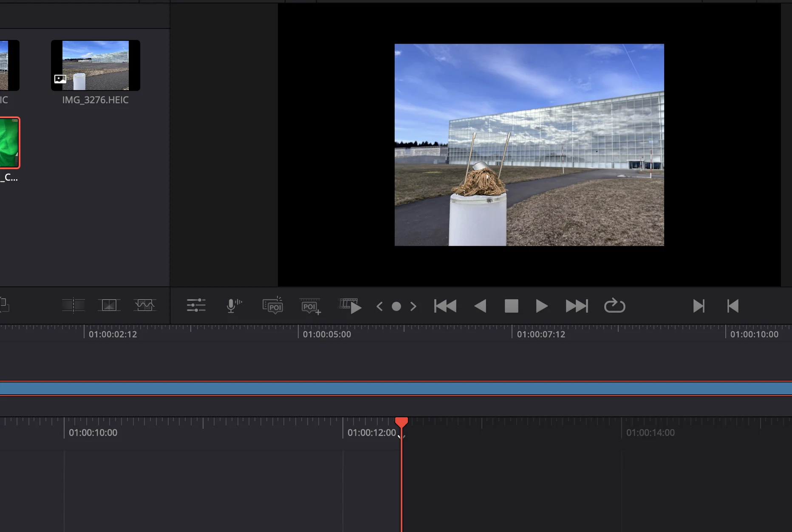Click the POI icon with plus sign
The width and height of the screenshot is (792, 532).
[x=311, y=306]
